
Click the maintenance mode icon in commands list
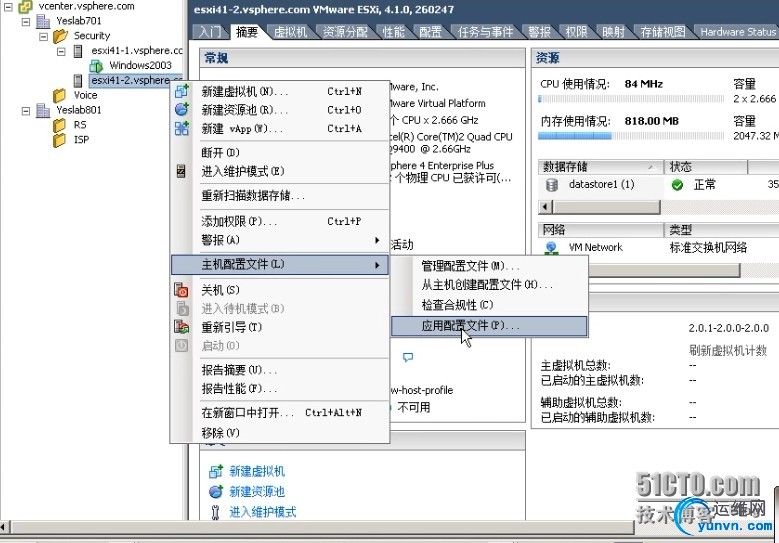click(215, 512)
